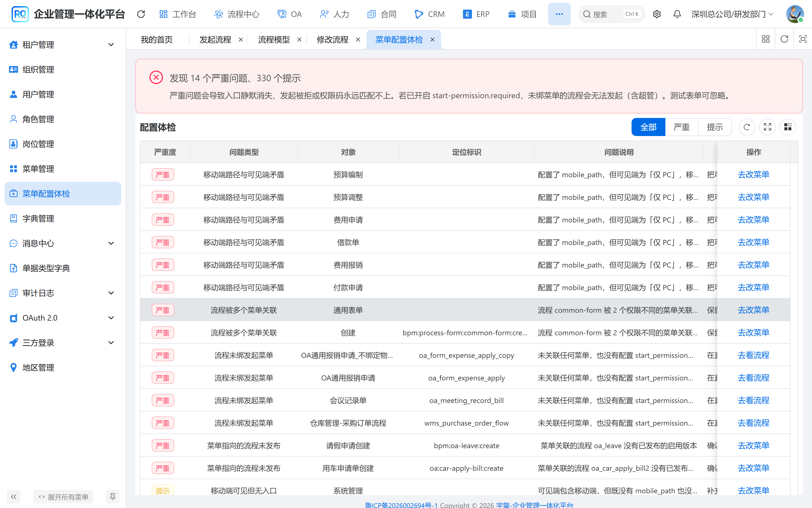The height and width of the screenshot is (508, 812).
Task: Select the 全部 filter
Action: (x=648, y=127)
